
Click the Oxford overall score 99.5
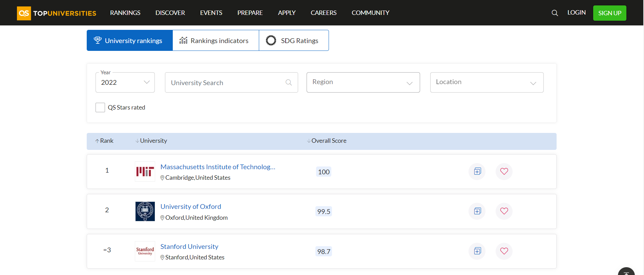[x=324, y=212]
